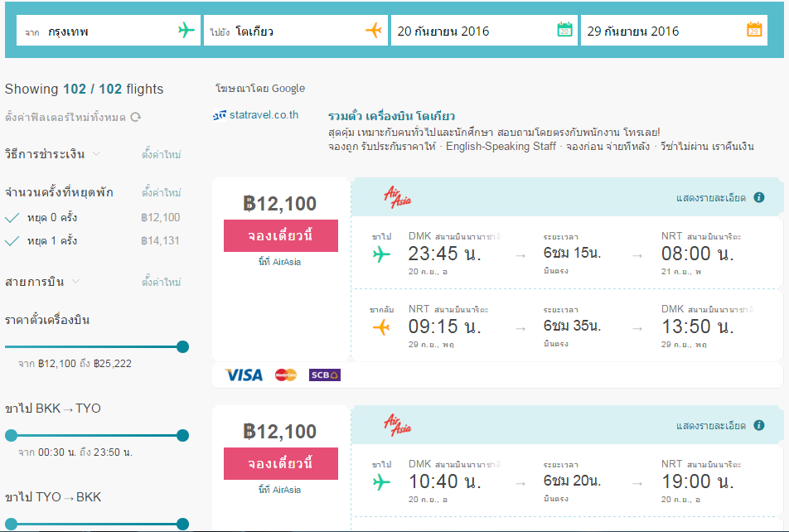Click the green departure airplane icon in the origin field

click(x=186, y=30)
